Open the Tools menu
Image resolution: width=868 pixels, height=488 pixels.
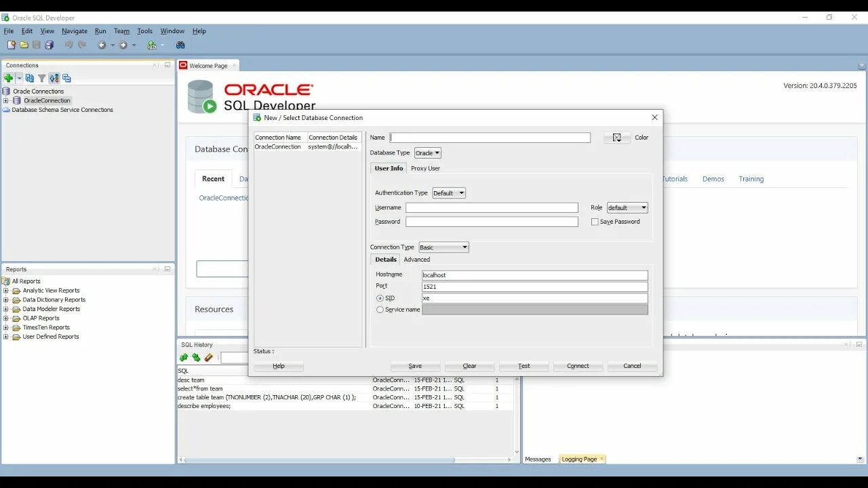coord(145,31)
